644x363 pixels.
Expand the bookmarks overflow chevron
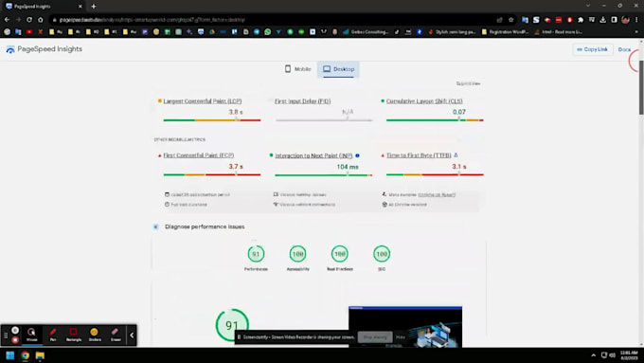pos(636,31)
